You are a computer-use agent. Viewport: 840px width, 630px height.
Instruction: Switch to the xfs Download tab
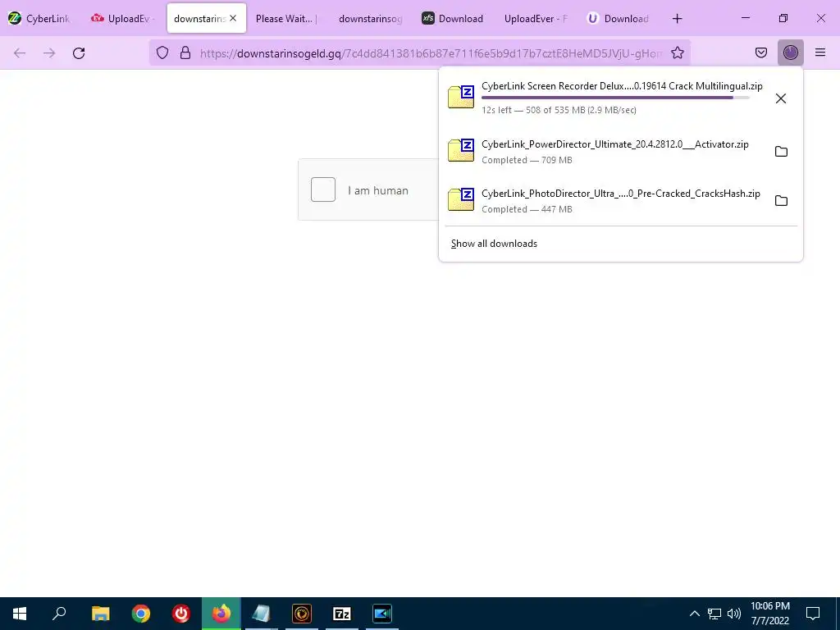tap(453, 19)
